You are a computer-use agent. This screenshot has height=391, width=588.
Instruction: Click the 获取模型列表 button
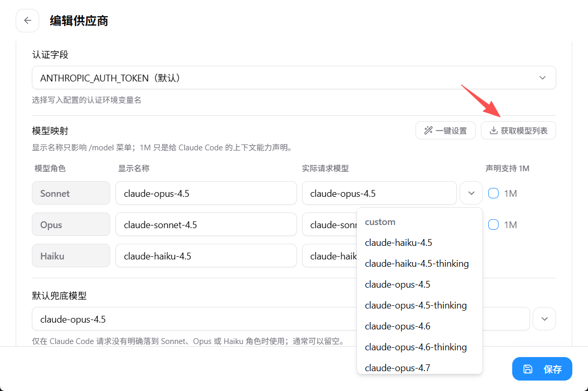coord(518,131)
